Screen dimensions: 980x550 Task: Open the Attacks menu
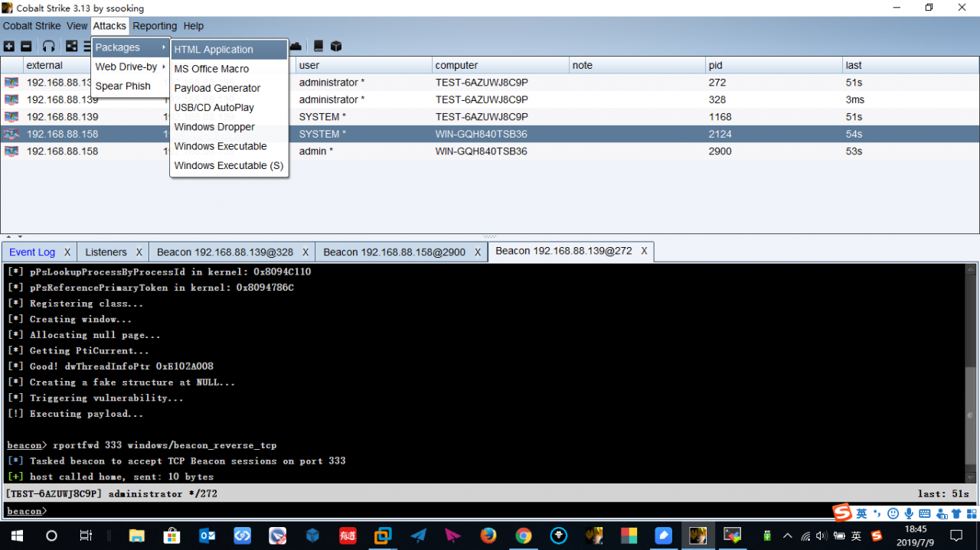tap(109, 26)
